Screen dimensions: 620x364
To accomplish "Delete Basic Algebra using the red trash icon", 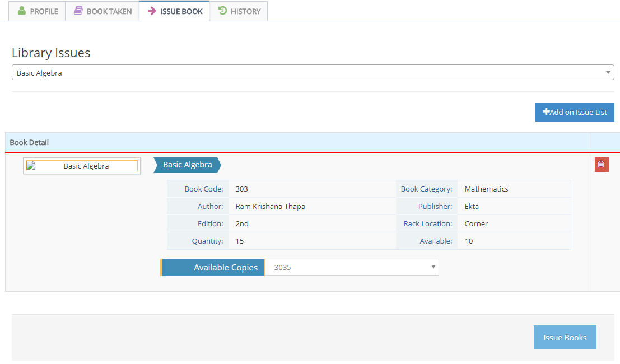I will pyautogui.click(x=601, y=165).
